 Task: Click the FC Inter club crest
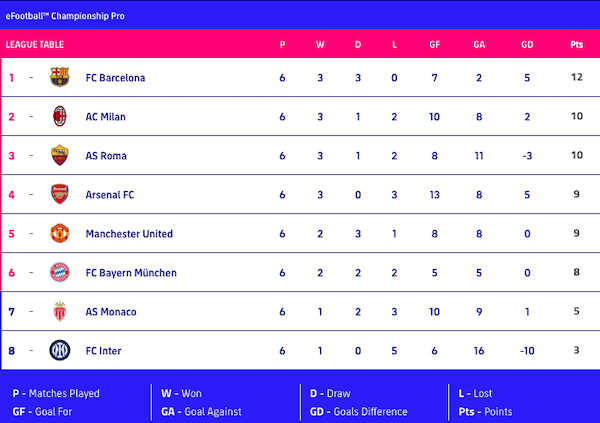pos(59,351)
